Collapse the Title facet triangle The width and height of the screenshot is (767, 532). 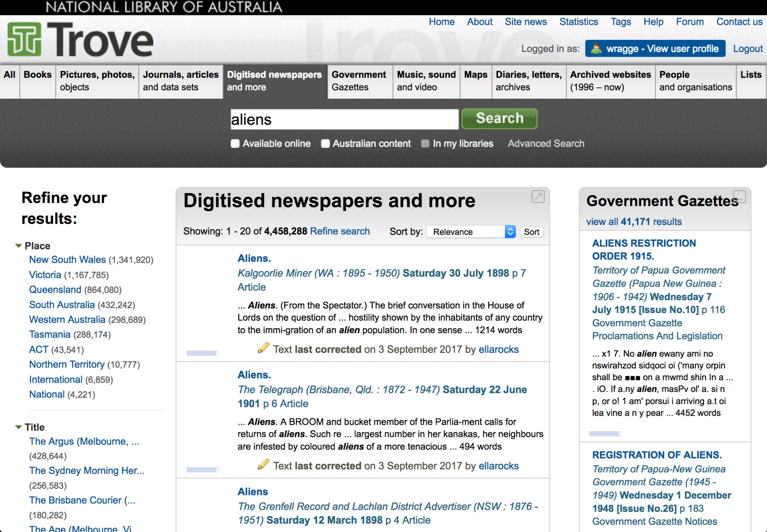pos(18,427)
